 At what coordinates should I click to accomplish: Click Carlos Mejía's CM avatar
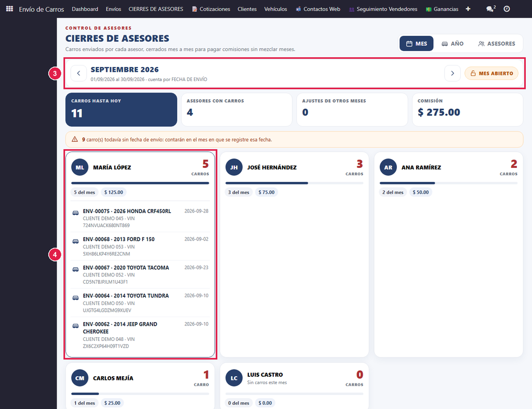coord(79,378)
